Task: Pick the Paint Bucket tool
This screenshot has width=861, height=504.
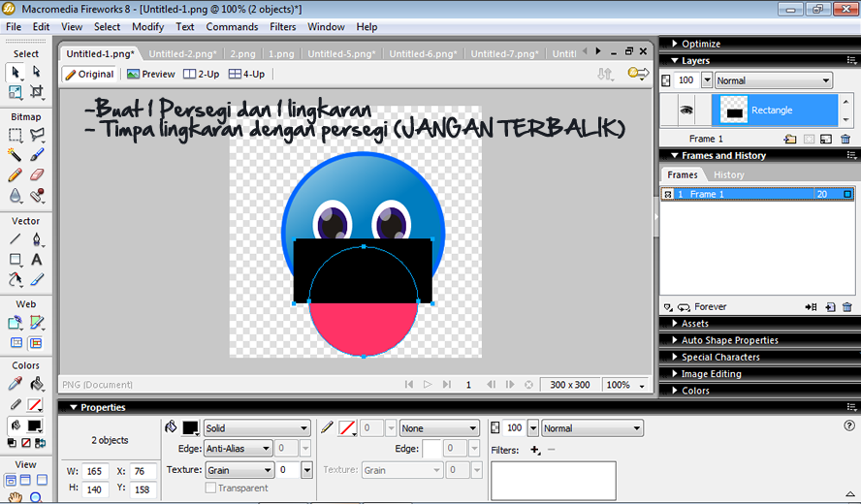Action: pos(36,383)
